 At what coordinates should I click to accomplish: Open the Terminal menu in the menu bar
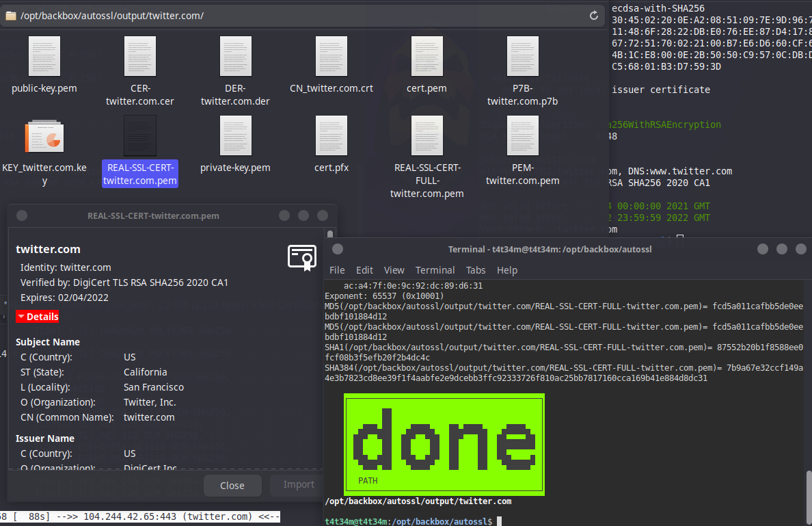435,270
